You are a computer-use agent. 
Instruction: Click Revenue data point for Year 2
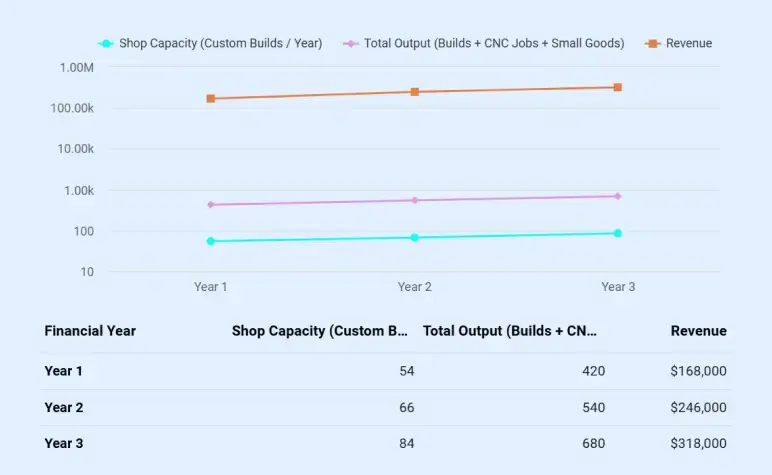pyautogui.click(x=414, y=92)
